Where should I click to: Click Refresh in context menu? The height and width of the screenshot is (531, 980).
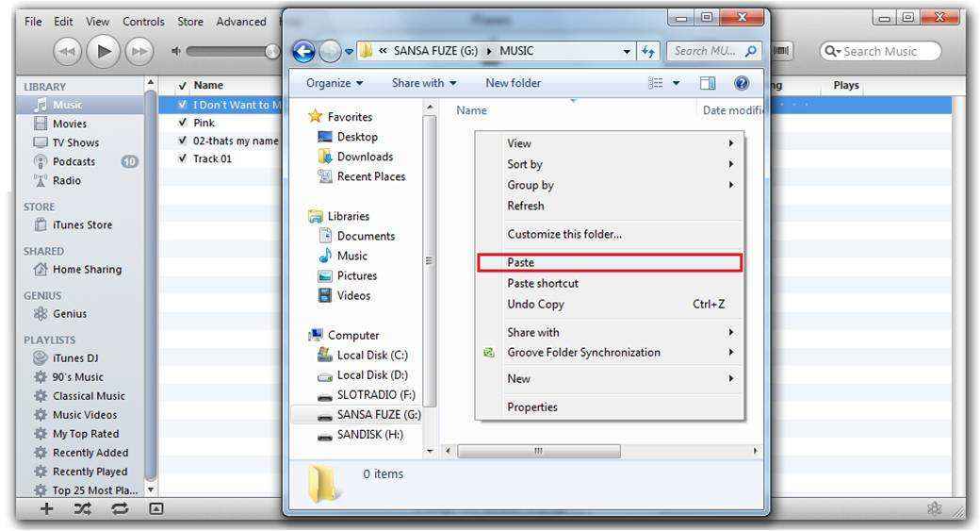click(x=610, y=206)
